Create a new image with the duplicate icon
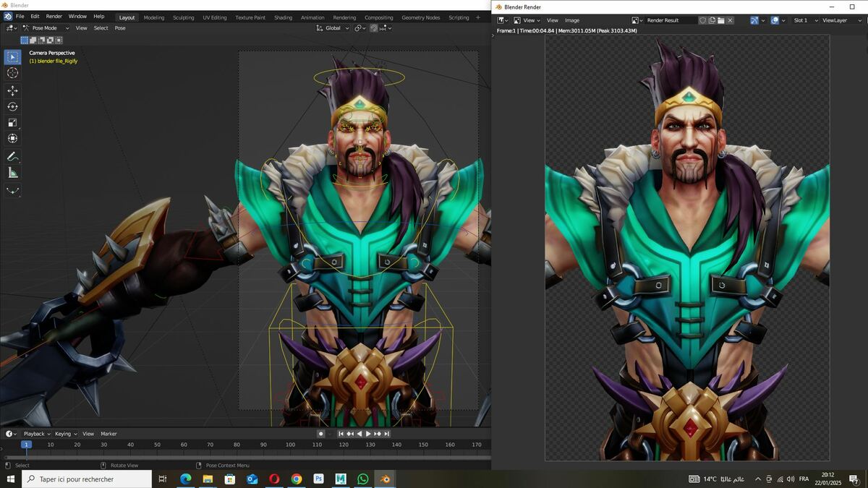The image size is (868, 488). [x=712, y=20]
